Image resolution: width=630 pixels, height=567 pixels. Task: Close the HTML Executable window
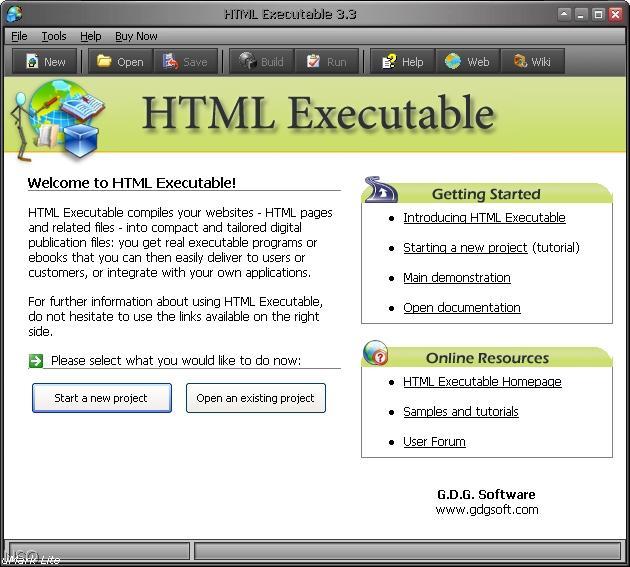click(616, 15)
